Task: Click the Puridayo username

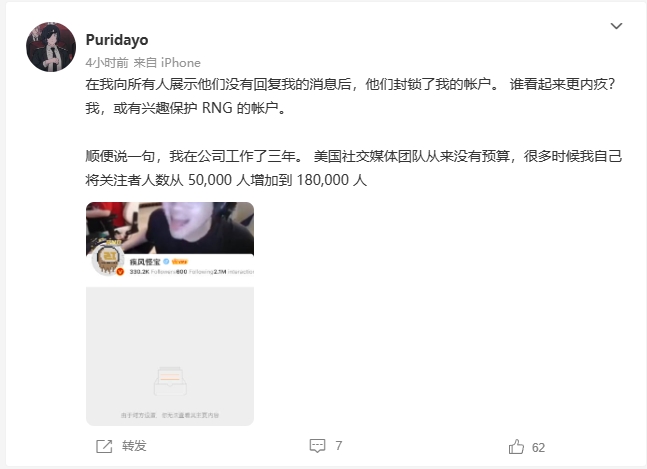Action: pyautogui.click(x=117, y=40)
